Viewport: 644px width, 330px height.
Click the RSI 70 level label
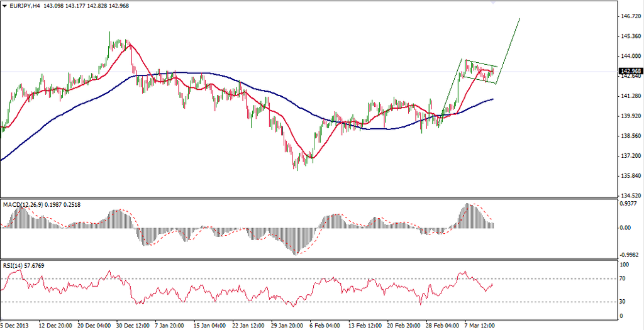[623, 277]
